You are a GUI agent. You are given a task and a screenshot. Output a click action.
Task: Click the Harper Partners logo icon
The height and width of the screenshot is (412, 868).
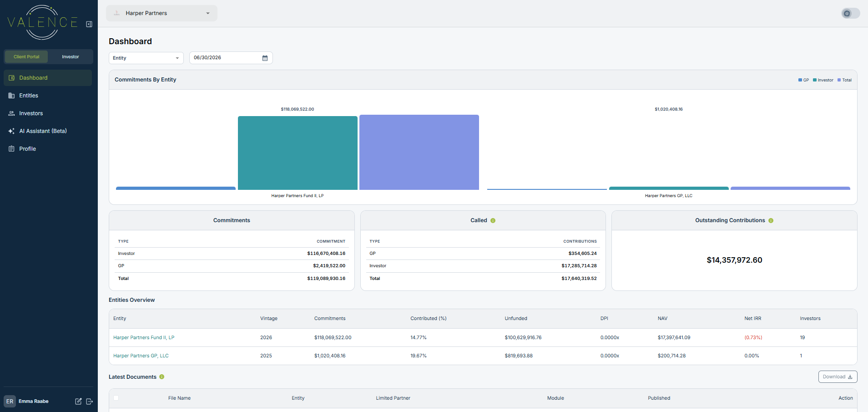(116, 13)
